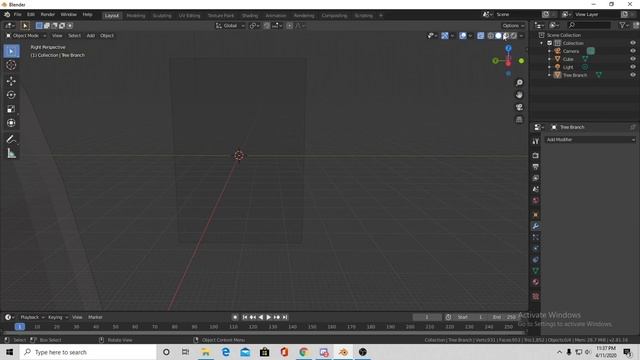Viewport: 640px width, 360px height.
Task: Jump to the timeline start frame
Action: click(x=244, y=317)
